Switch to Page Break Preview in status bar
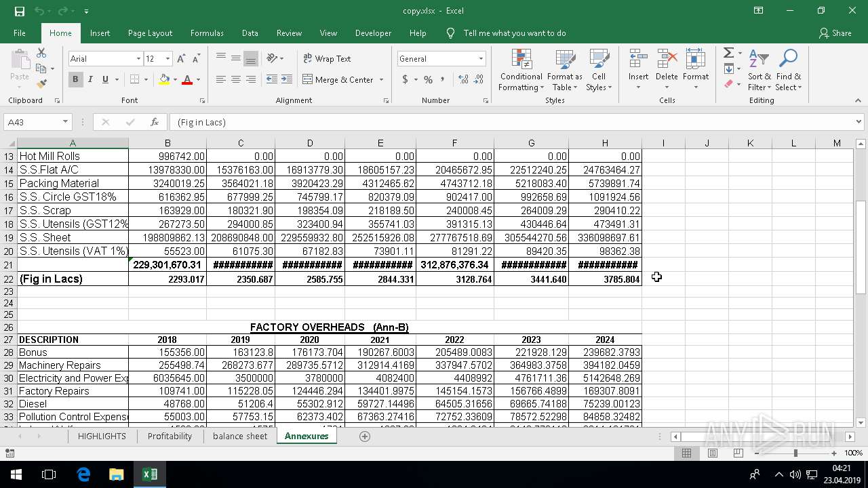The height and width of the screenshot is (488, 868). click(738, 453)
